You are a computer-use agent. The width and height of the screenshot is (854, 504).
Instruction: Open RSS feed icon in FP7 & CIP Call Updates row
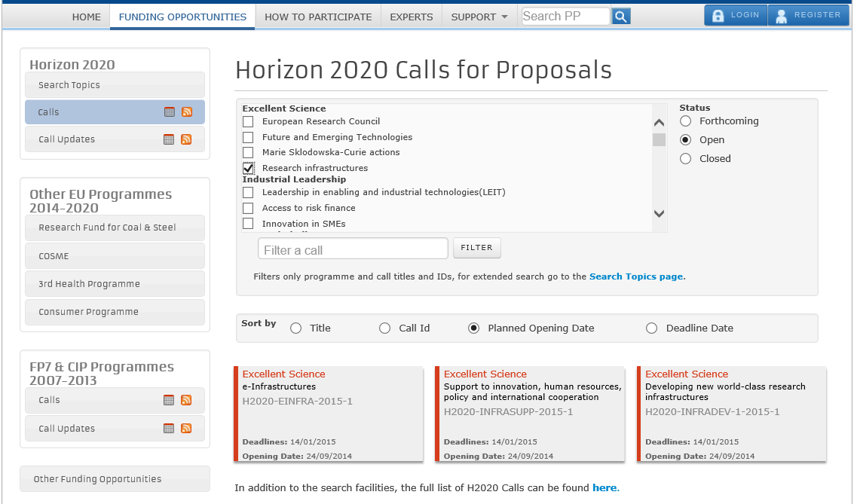pos(186,429)
